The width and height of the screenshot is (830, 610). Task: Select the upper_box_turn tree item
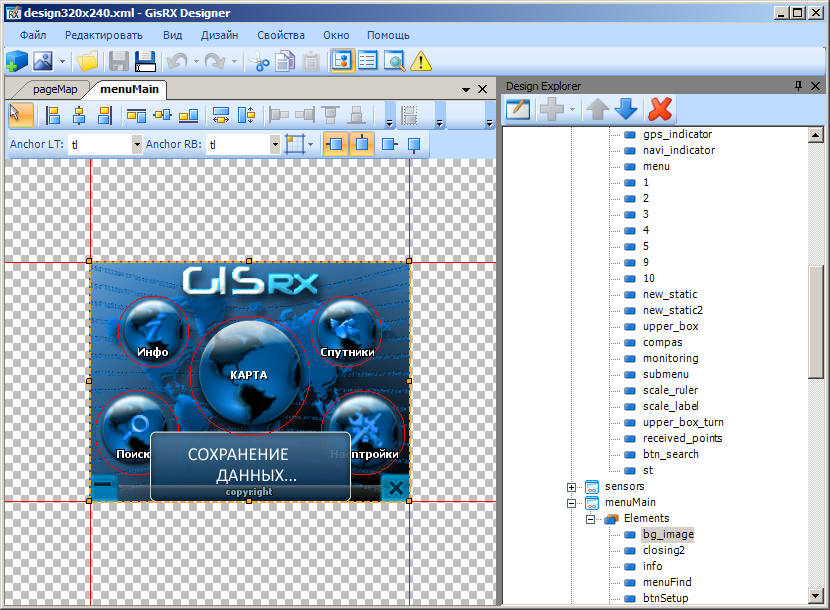[683, 423]
